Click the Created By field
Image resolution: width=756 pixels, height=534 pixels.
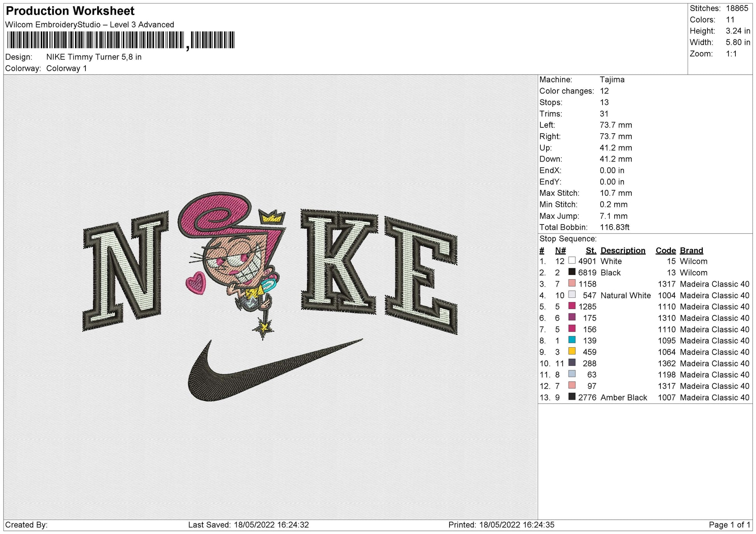pyautogui.click(x=26, y=524)
